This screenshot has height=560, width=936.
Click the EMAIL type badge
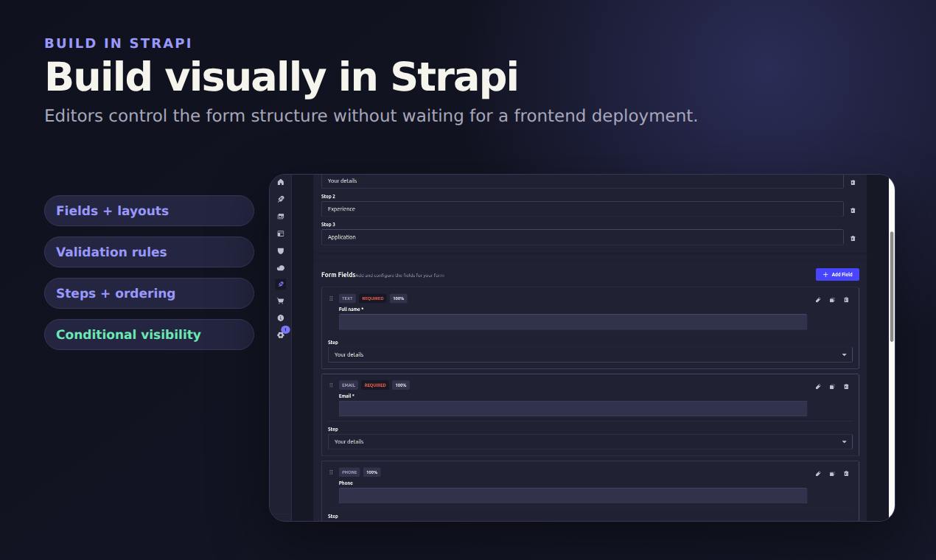[x=349, y=385]
